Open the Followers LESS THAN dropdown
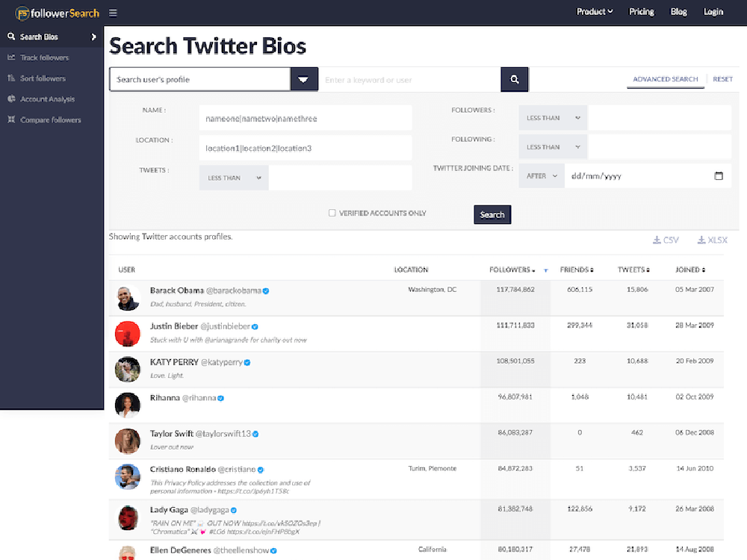This screenshot has height=560, width=747. pyautogui.click(x=553, y=118)
